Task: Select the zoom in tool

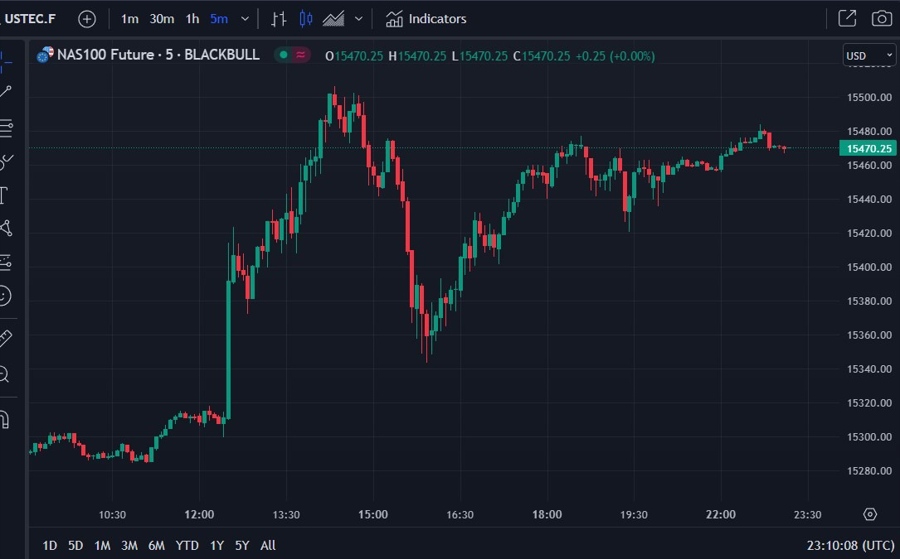Action: pyautogui.click(x=5, y=374)
